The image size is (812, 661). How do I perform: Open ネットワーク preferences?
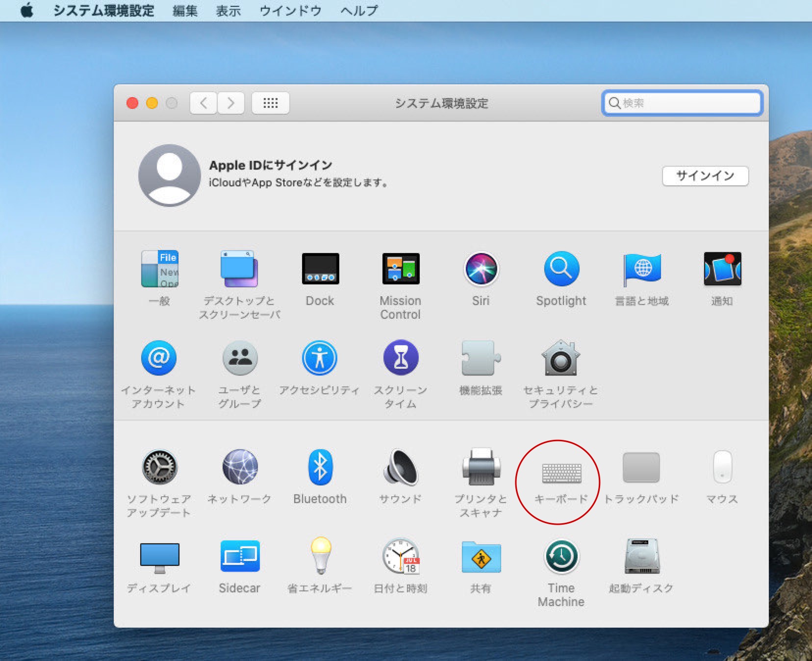pos(240,467)
